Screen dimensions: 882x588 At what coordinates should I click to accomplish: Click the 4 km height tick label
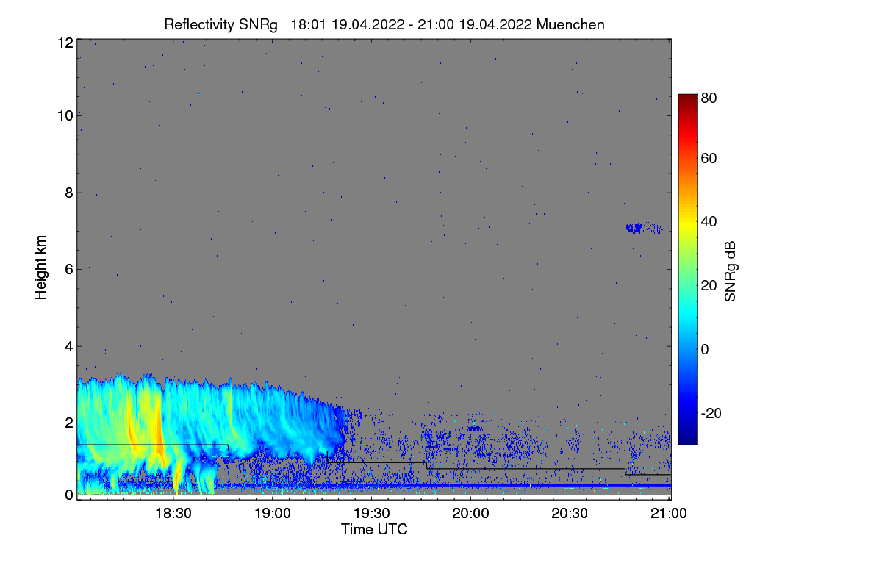(68, 345)
